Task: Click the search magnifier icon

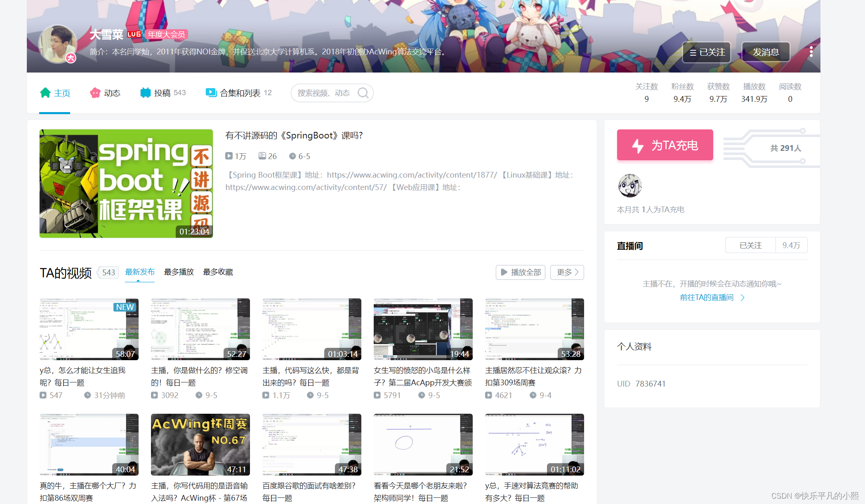Action: 363,93
